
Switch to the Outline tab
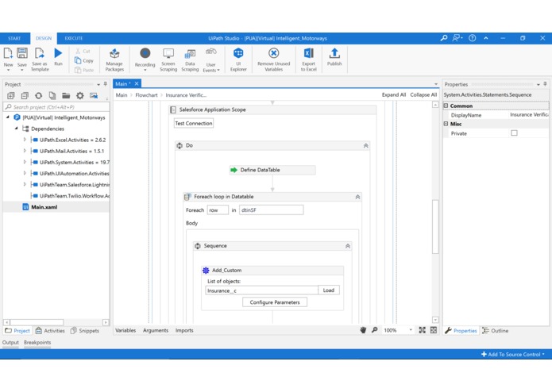pyautogui.click(x=496, y=331)
